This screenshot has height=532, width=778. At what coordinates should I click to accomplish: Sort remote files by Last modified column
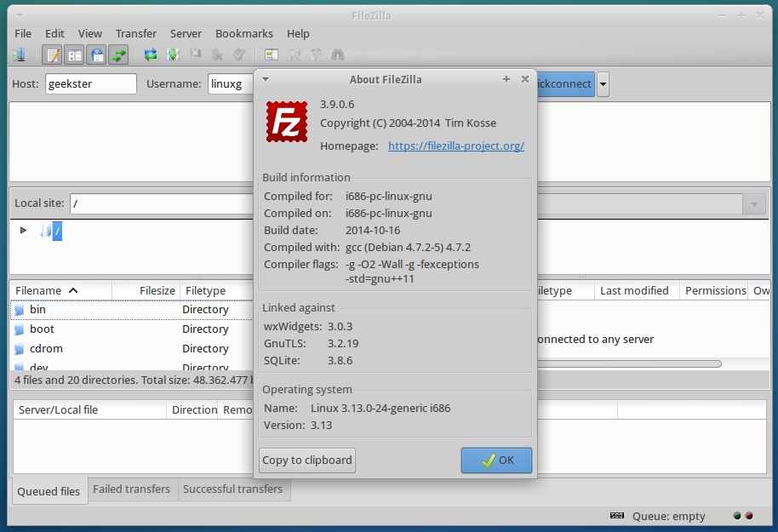tap(637, 290)
